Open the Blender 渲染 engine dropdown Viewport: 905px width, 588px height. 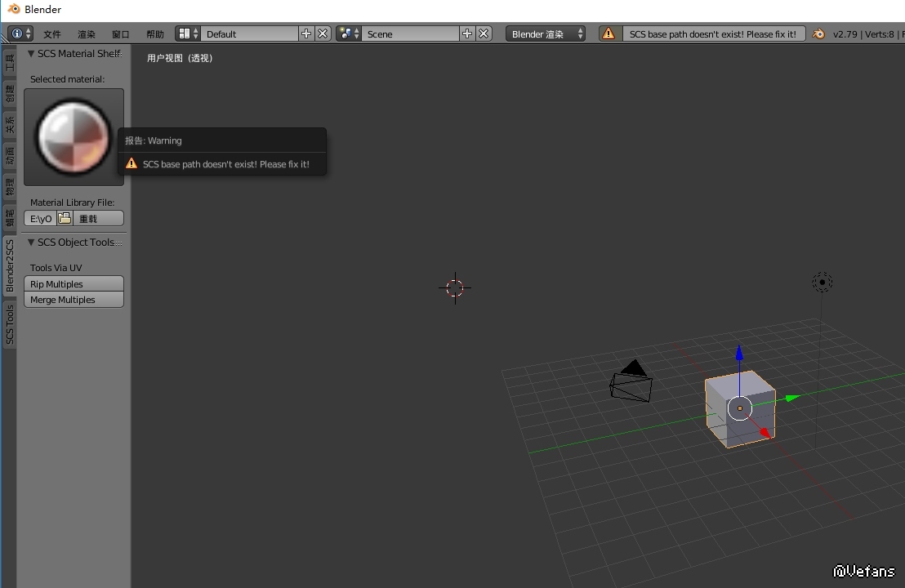tap(545, 33)
